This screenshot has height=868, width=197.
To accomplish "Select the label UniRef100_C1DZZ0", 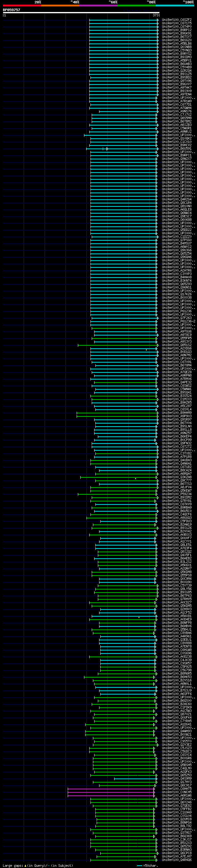I will point(177,237).
